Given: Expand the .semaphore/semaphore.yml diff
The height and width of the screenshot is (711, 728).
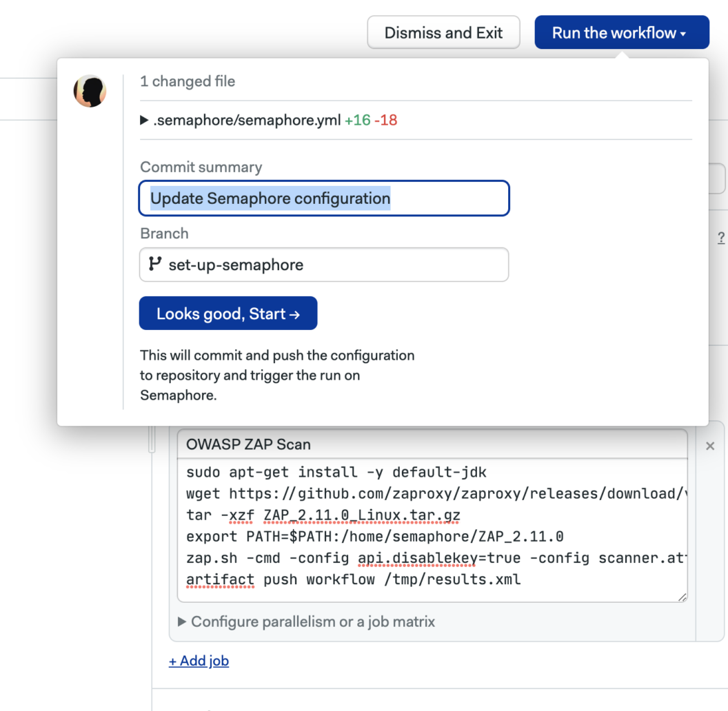Looking at the screenshot, I should (144, 120).
